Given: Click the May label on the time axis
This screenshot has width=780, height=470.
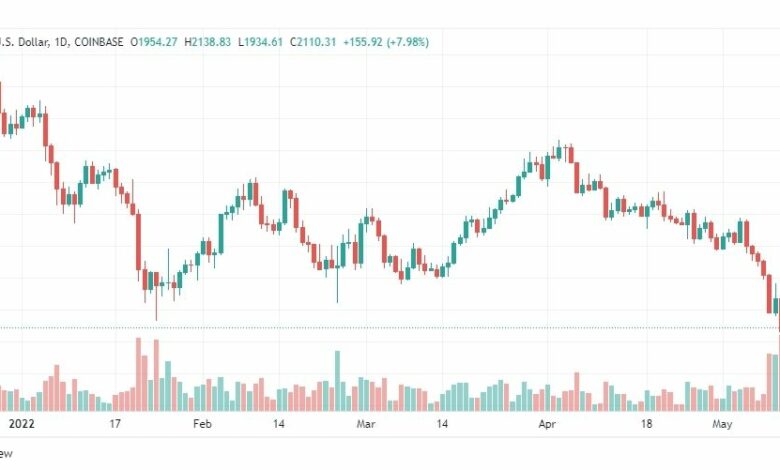Looking at the screenshot, I should [722, 424].
